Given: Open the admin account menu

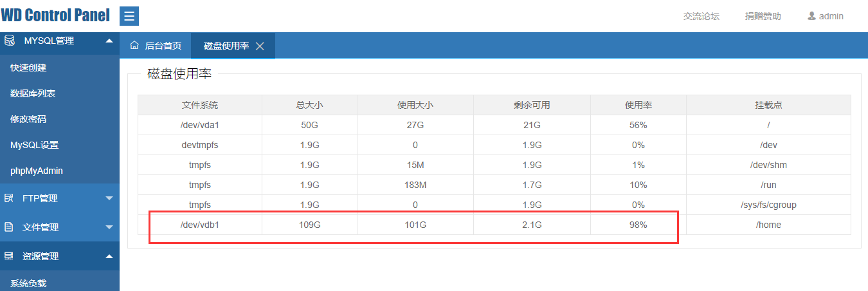Looking at the screenshot, I should tap(826, 16).
